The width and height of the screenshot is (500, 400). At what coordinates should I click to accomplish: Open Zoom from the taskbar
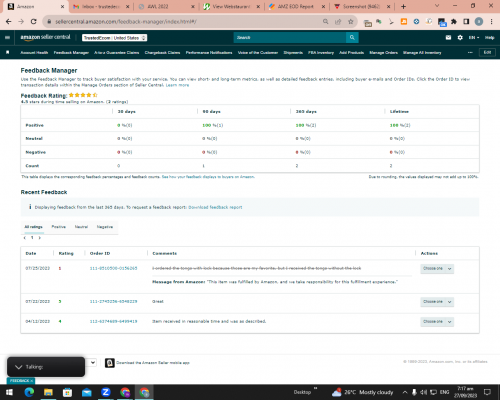(x=106, y=392)
